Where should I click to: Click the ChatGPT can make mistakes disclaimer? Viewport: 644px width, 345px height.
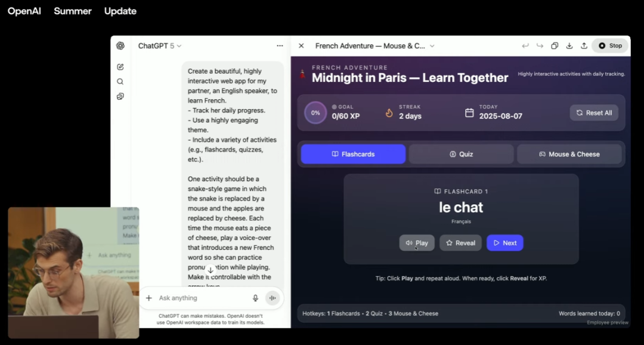(210, 319)
